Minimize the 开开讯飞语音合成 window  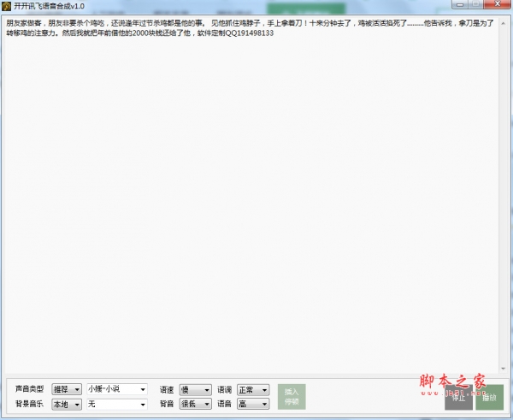[x=460, y=4]
